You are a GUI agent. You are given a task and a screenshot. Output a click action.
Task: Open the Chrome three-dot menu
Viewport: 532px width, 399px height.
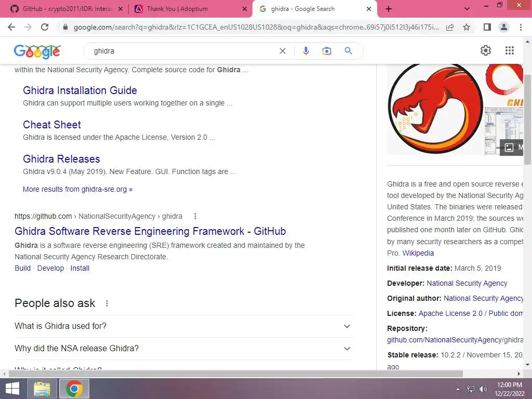coord(521,27)
